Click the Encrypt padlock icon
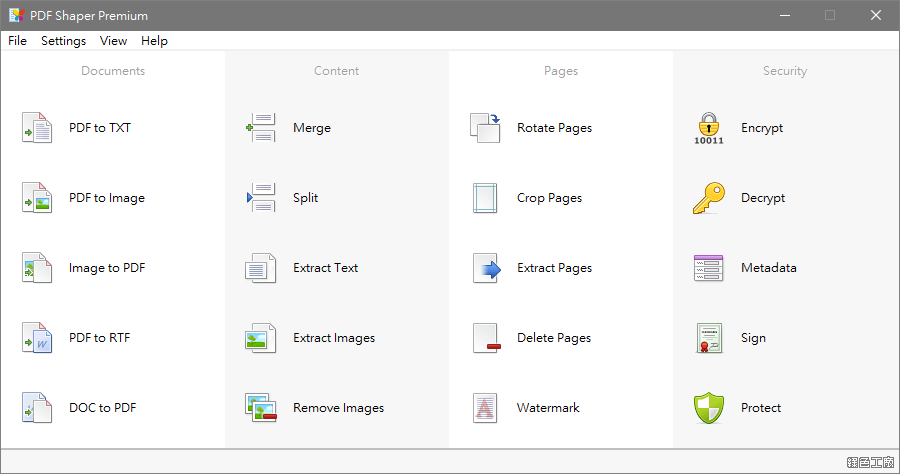 (709, 128)
